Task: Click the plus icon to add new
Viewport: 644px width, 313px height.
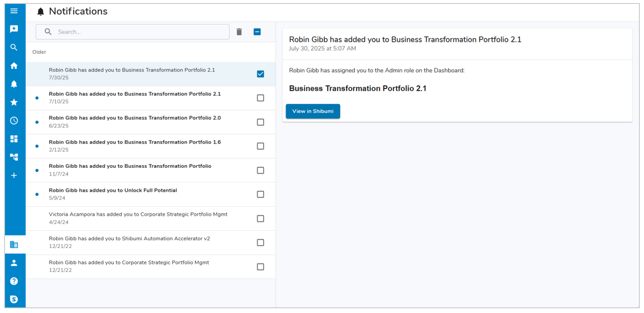Action: click(x=14, y=176)
